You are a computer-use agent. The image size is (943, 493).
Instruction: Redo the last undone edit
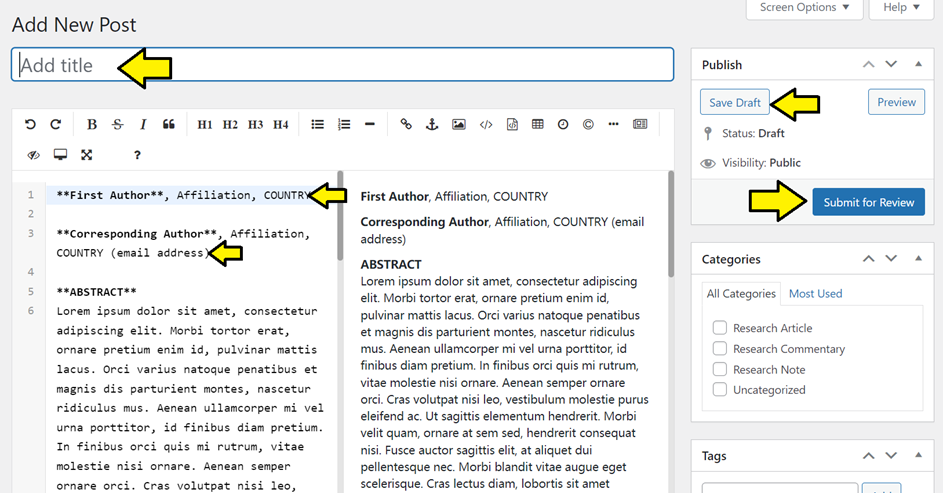pyautogui.click(x=55, y=124)
